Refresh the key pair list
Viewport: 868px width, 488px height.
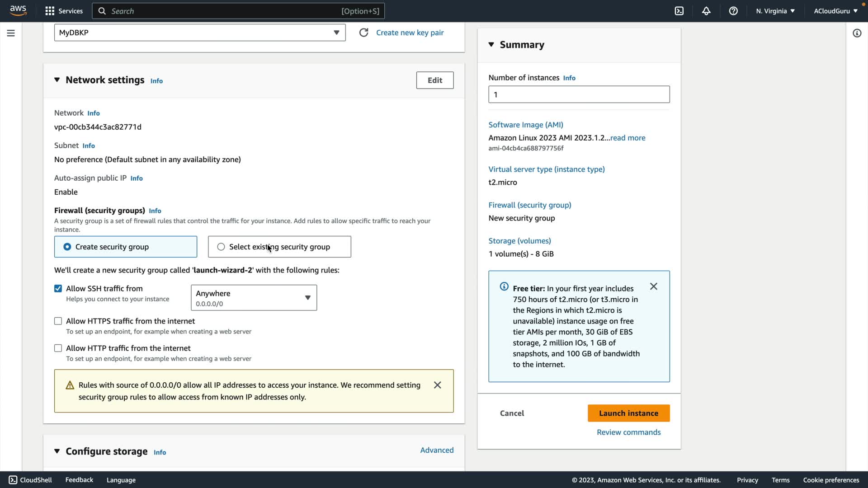coord(363,33)
